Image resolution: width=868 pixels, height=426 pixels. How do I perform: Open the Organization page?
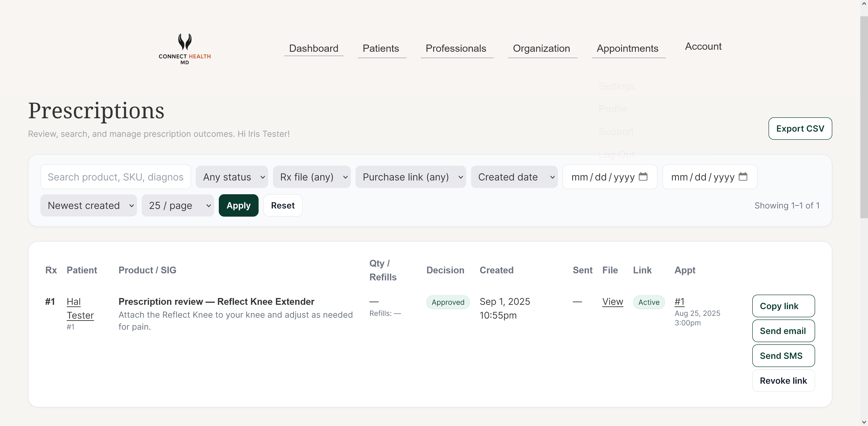[541, 48]
